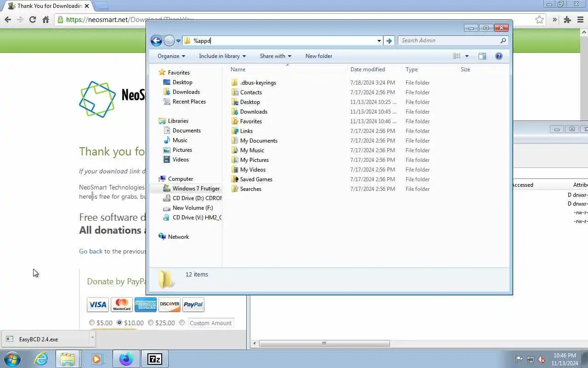Click the Explorer help question-mark icon
Viewport: 588px width, 368px height.
pos(499,56)
